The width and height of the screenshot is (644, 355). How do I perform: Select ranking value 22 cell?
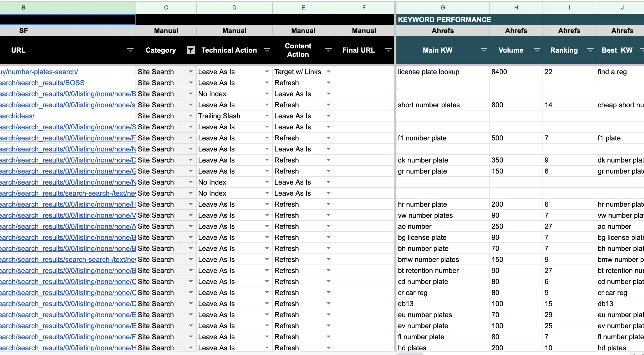click(569, 72)
